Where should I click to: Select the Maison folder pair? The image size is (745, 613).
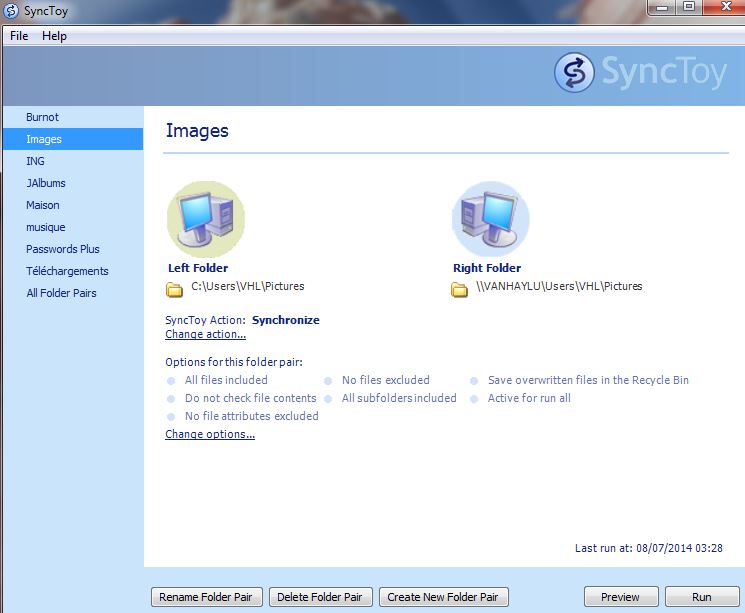coord(73,205)
